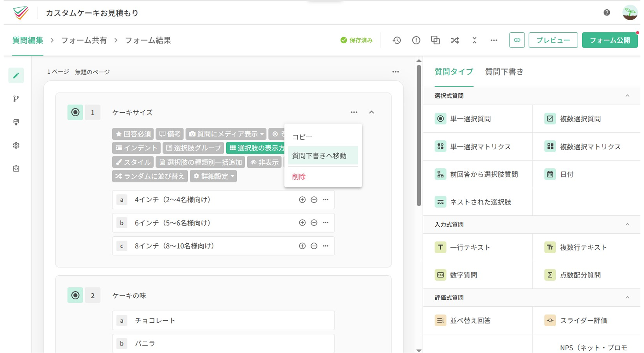Click the プレビュー button
644x353 pixels.
click(x=553, y=40)
